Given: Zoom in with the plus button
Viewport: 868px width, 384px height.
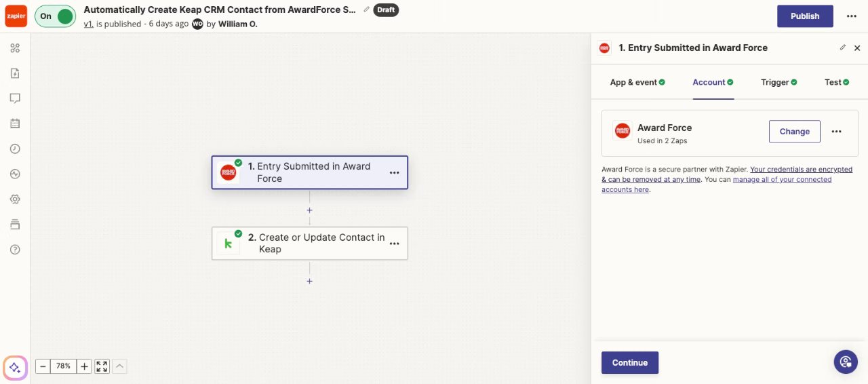Looking at the screenshot, I should click(x=84, y=366).
